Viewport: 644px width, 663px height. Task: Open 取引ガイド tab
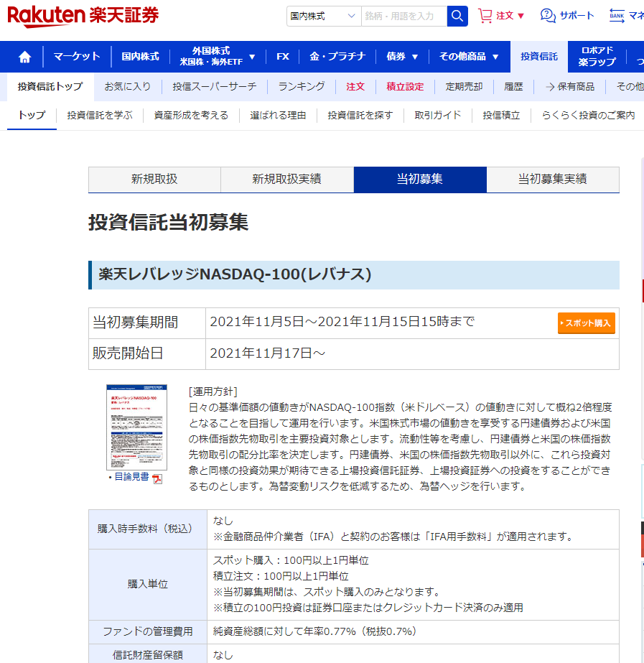coord(438,116)
